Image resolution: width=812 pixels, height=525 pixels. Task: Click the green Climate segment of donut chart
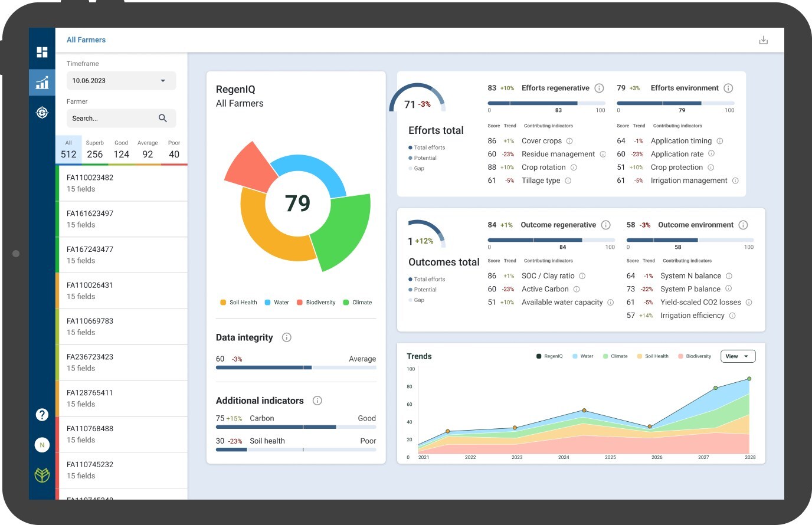(342, 230)
